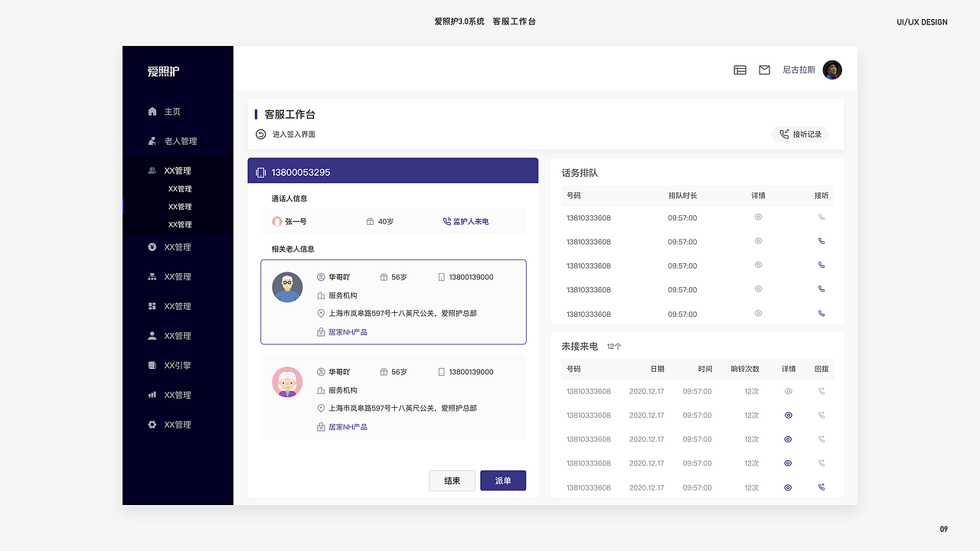Click the eye icon on the last 未接来电 row

click(x=788, y=487)
